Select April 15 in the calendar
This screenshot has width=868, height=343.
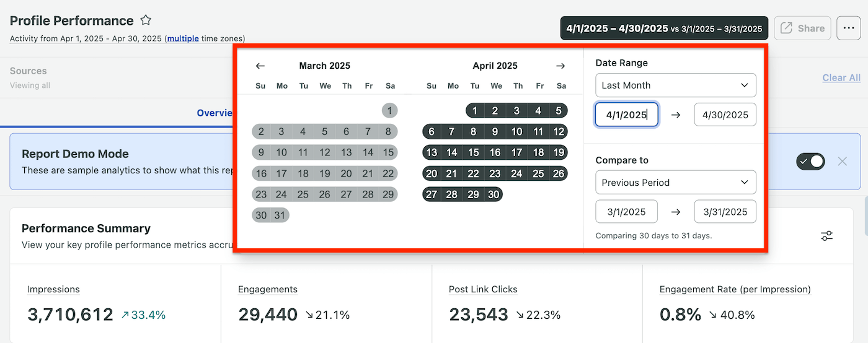pos(474,152)
